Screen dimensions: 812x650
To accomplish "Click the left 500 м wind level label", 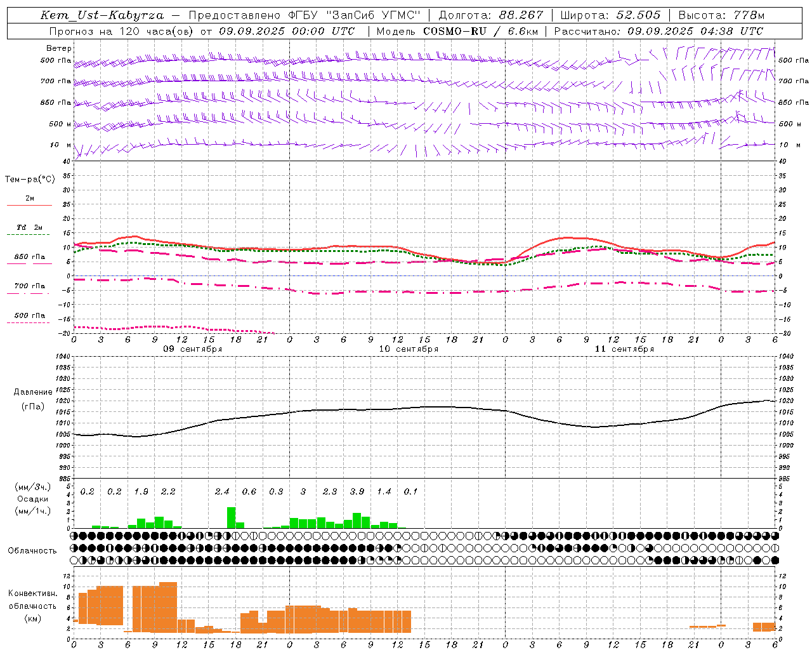I will 60,124.
